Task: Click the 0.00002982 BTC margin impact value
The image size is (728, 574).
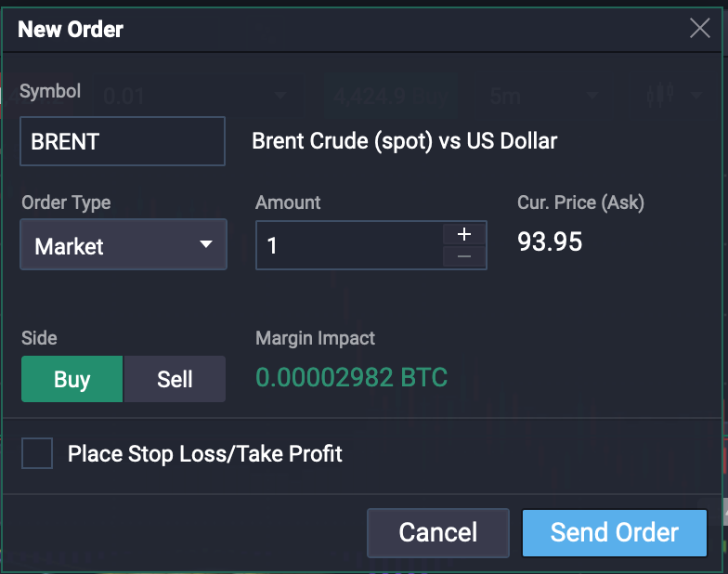Action: click(352, 378)
